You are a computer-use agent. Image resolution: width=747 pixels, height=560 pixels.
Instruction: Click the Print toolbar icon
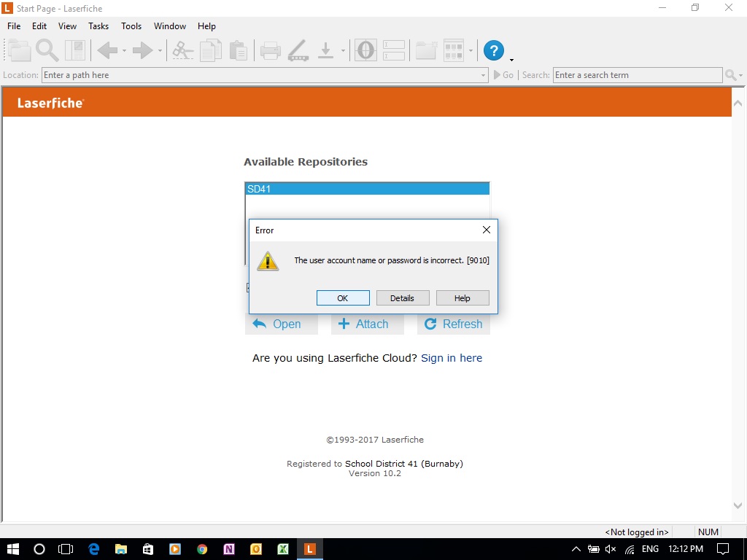[x=270, y=50]
